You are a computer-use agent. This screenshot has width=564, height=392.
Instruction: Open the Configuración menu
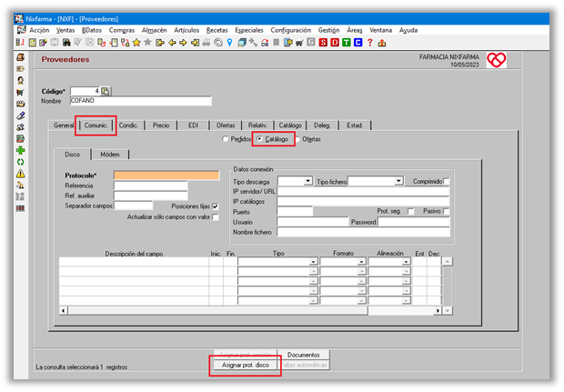pos(290,30)
